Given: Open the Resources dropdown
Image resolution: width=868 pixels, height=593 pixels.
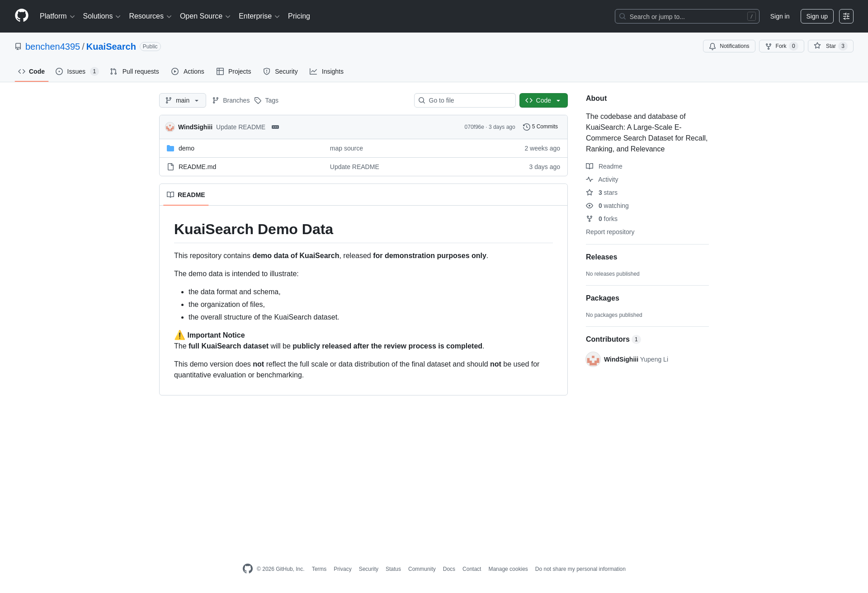Looking at the screenshot, I should point(150,16).
